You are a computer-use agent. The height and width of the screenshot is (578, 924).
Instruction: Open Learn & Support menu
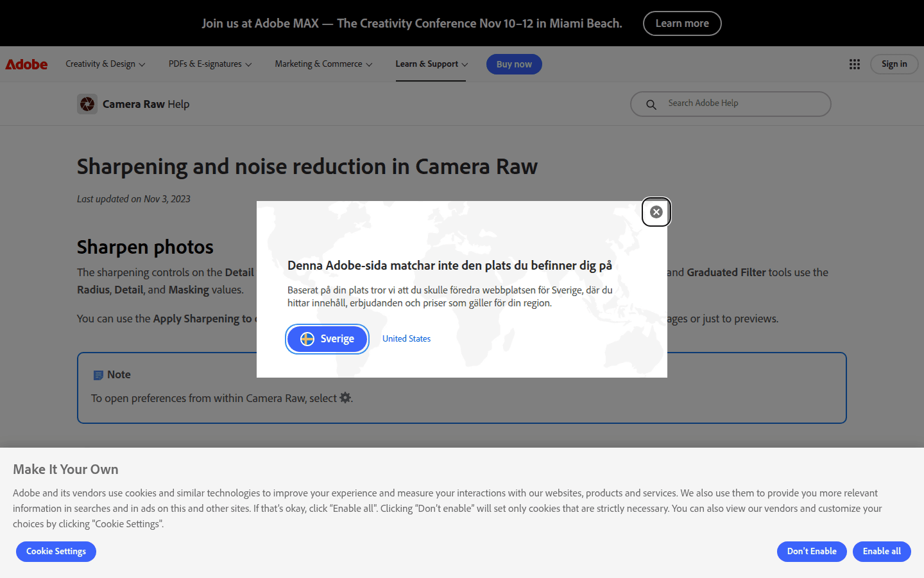coord(431,64)
